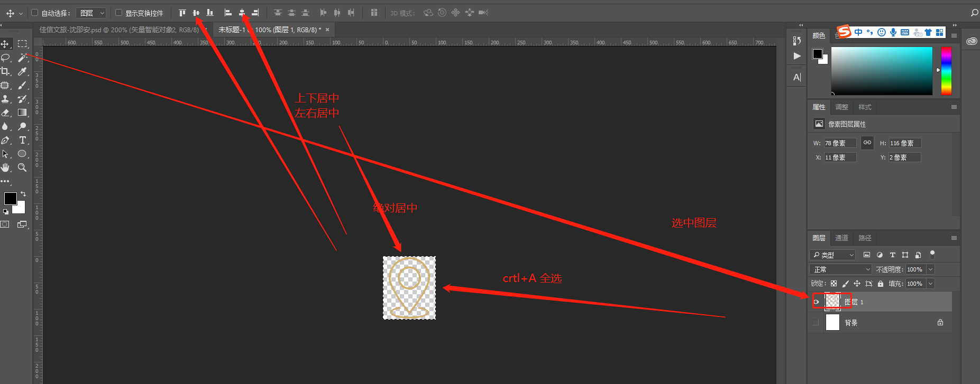The height and width of the screenshot is (384, 980).
Task: Open the 图层 auto-select target dropdown
Action: (x=91, y=13)
